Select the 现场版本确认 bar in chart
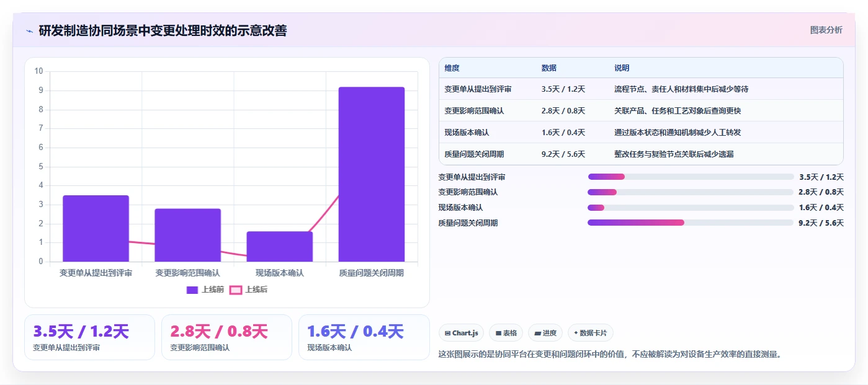The height and width of the screenshot is (385, 868). (280, 247)
